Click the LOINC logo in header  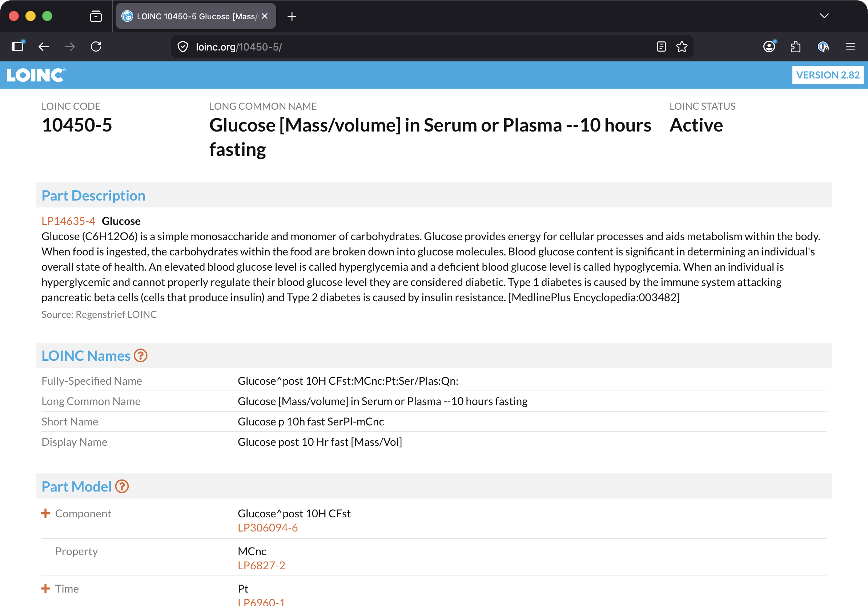(36, 75)
